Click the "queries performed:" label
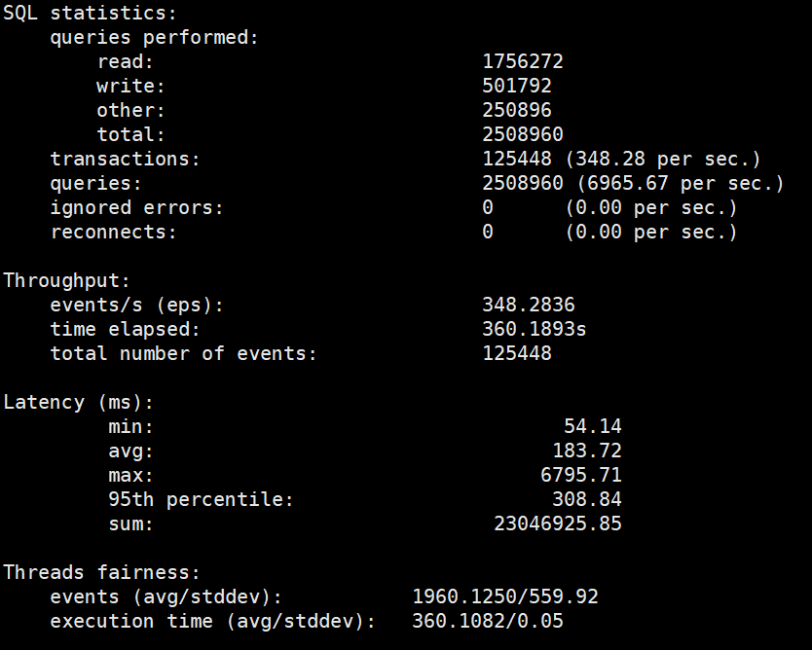This screenshot has height=650, width=812. click(x=155, y=37)
